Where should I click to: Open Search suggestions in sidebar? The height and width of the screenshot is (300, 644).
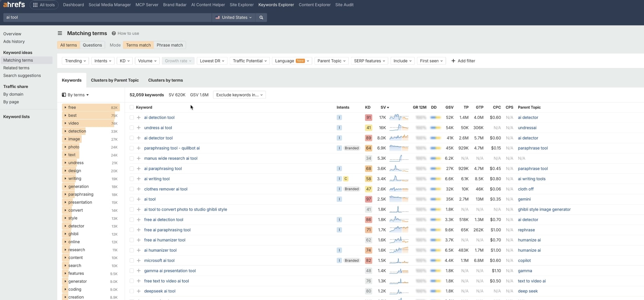[x=22, y=76]
